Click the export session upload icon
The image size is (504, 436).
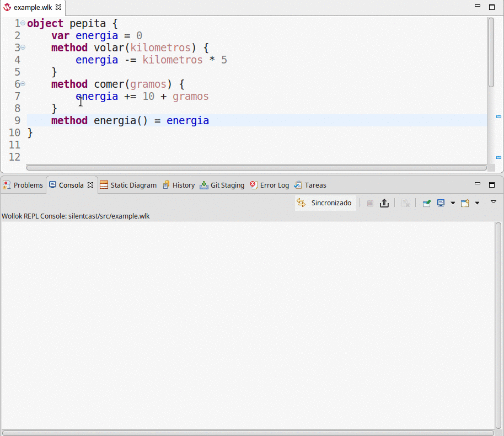coord(384,203)
